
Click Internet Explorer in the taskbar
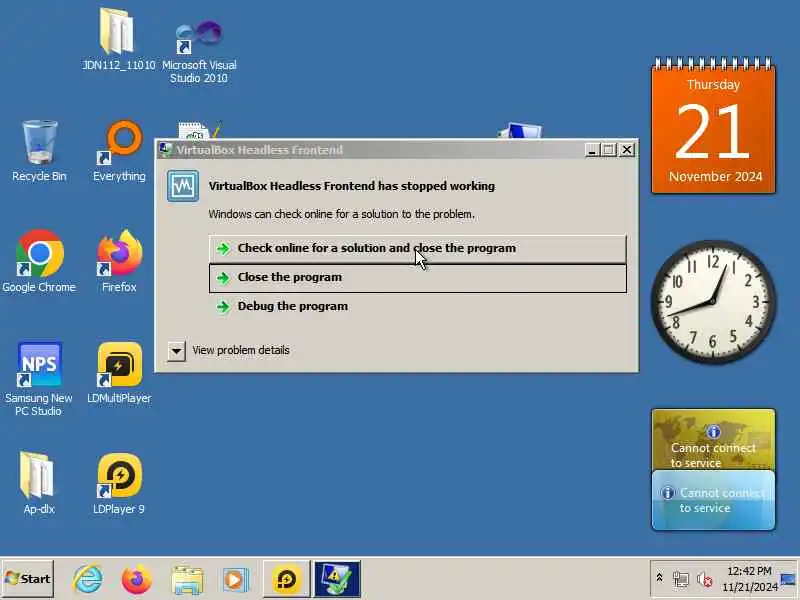[88, 579]
